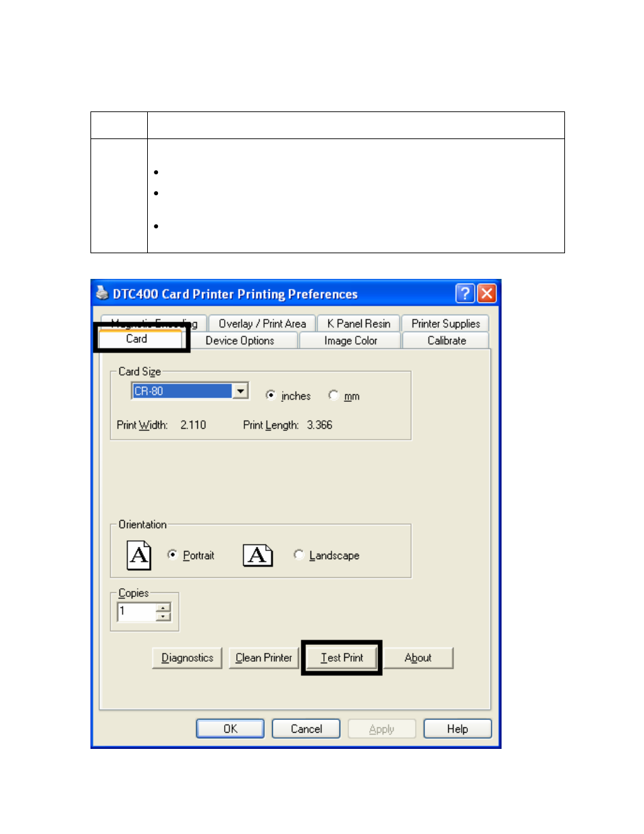
Task: Click the Clean Printer button
Action: tap(264, 658)
